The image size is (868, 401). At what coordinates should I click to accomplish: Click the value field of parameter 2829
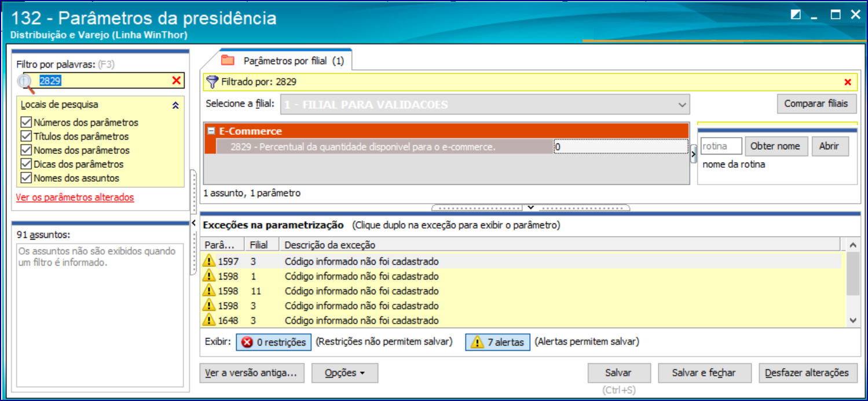click(x=620, y=147)
